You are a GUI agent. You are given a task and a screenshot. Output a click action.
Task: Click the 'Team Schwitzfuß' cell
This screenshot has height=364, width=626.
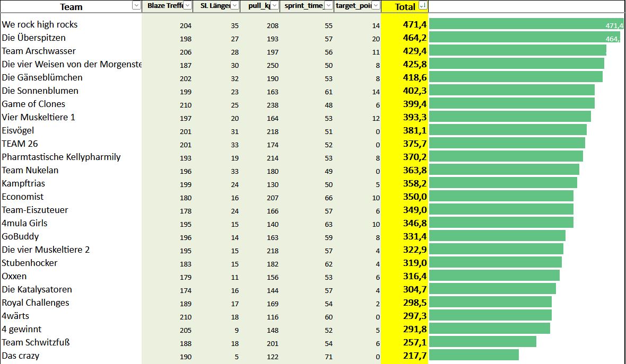36,343
